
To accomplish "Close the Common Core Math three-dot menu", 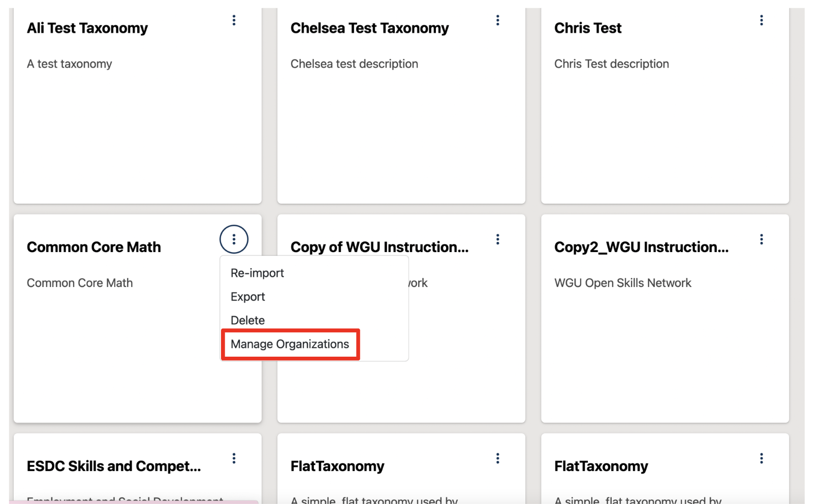I will pyautogui.click(x=234, y=239).
